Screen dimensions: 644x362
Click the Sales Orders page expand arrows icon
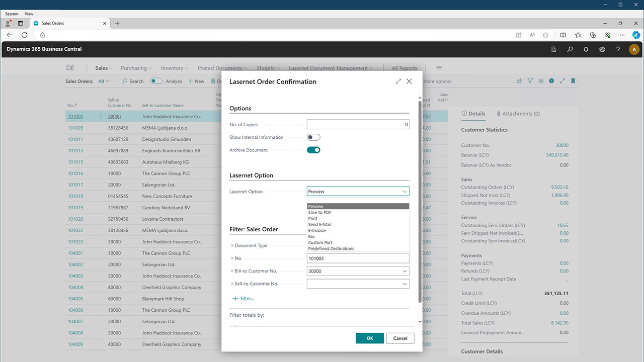pyautogui.click(x=562, y=81)
